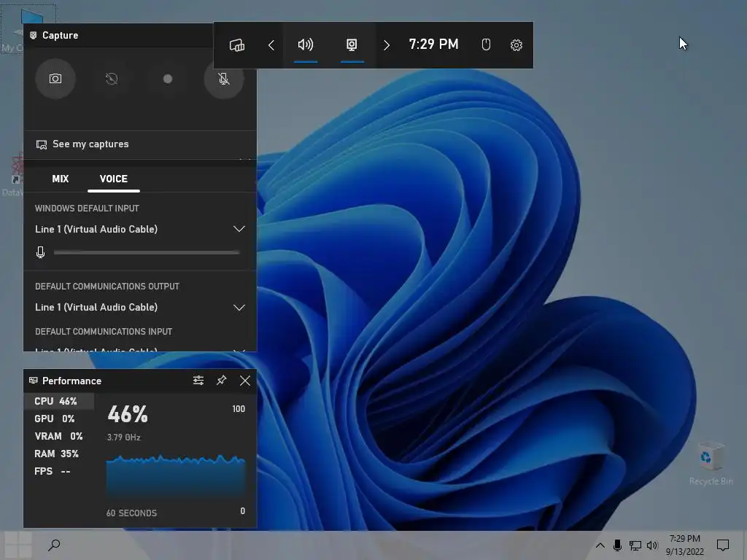This screenshot has height=560, width=747.
Task: Click the CPU usage graph
Action: pos(176,477)
